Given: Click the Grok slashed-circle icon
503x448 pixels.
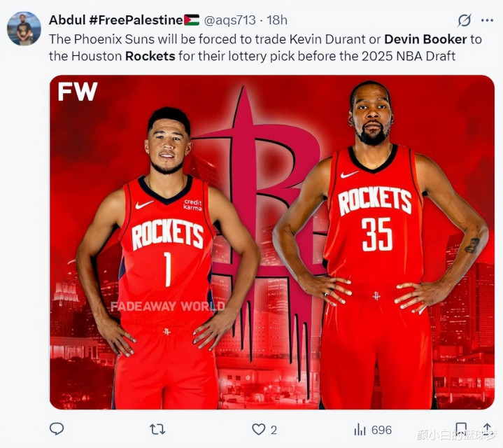Looking at the screenshot, I should (x=465, y=20).
